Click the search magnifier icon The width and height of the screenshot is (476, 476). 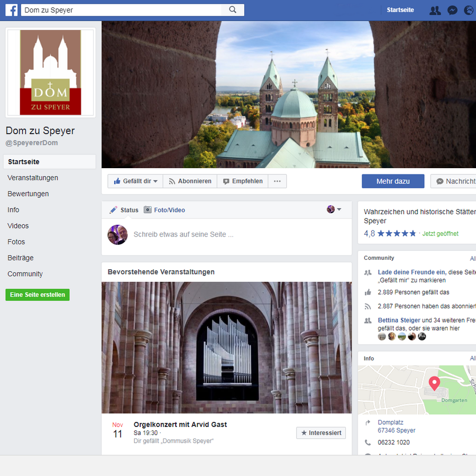tap(233, 10)
